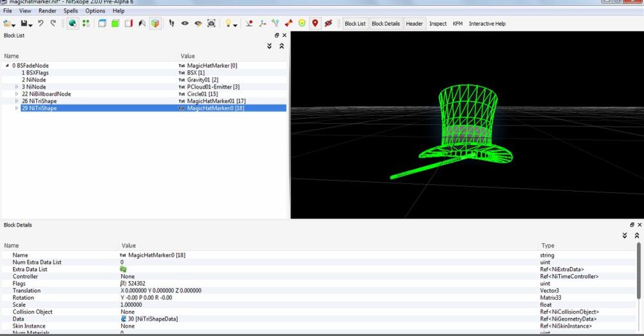Open the View menu
644x336 pixels.
(x=25, y=11)
